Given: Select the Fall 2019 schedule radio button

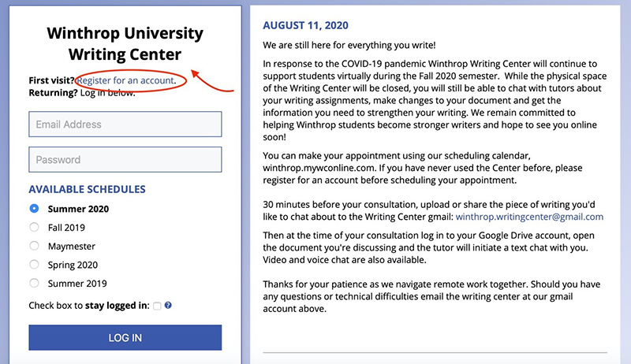Looking at the screenshot, I should (34, 227).
